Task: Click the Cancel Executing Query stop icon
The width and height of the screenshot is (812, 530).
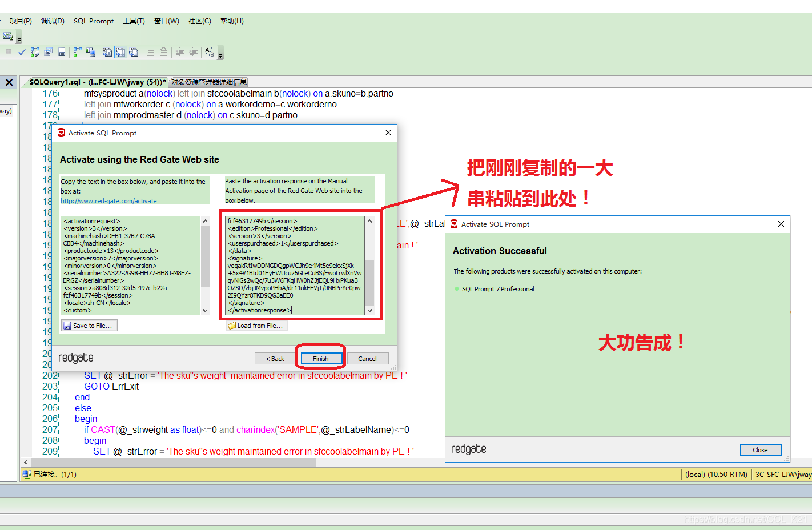Action: tap(9, 51)
